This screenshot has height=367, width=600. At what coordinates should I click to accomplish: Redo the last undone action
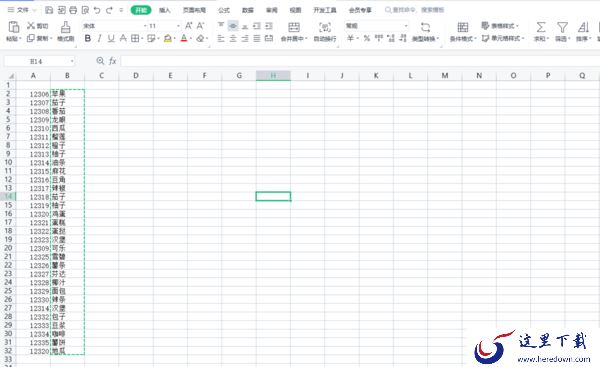[109, 10]
